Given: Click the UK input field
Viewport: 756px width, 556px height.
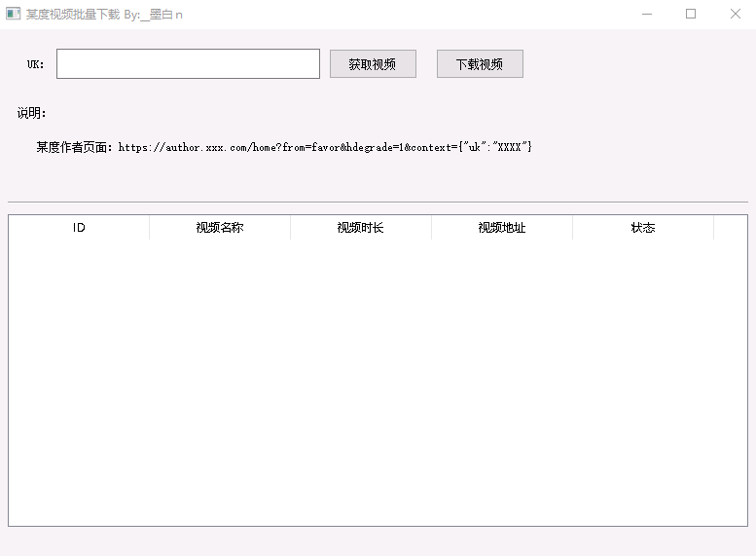Looking at the screenshot, I should coord(188,63).
